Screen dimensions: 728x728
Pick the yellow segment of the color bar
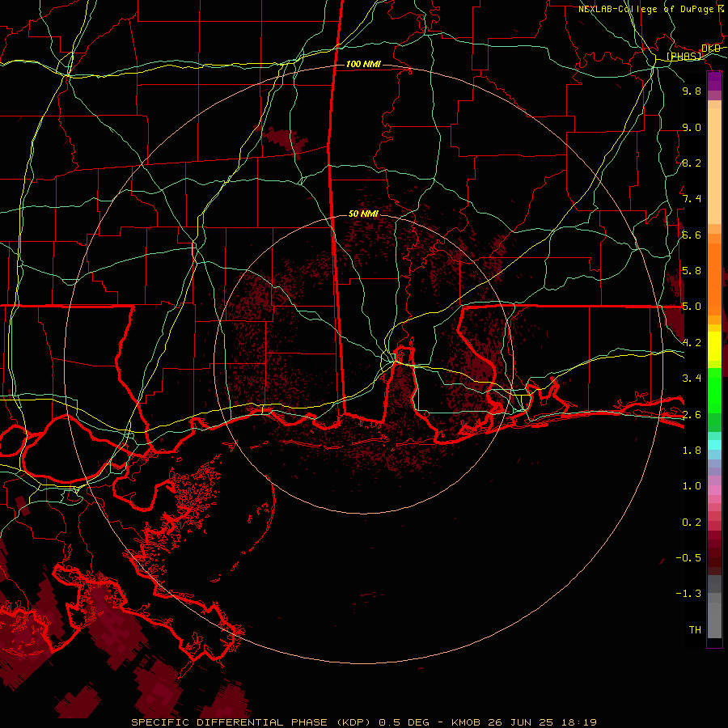point(714,346)
